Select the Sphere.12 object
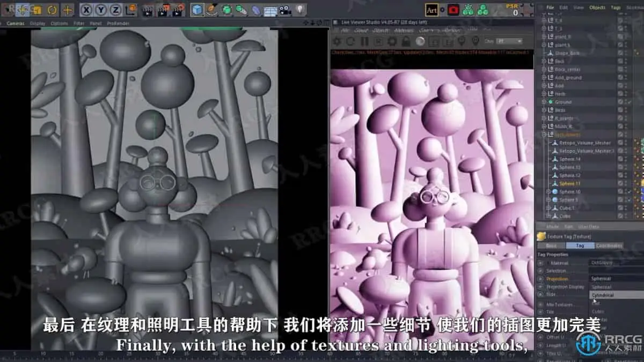Image resolution: width=644 pixels, height=362 pixels. 570,175
